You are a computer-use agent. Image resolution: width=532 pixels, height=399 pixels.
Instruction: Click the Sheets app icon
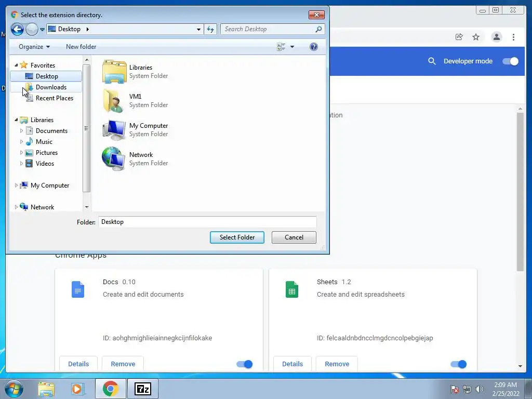tap(292, 289)
